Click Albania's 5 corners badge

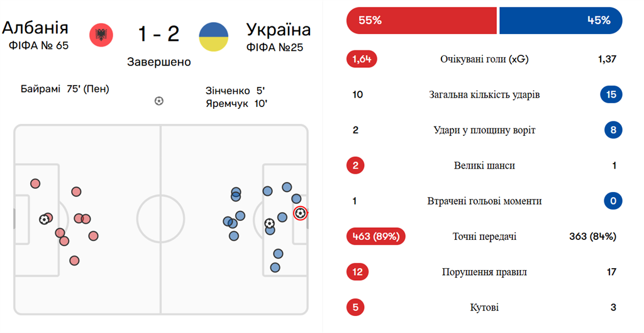click(x=355, y=308)
